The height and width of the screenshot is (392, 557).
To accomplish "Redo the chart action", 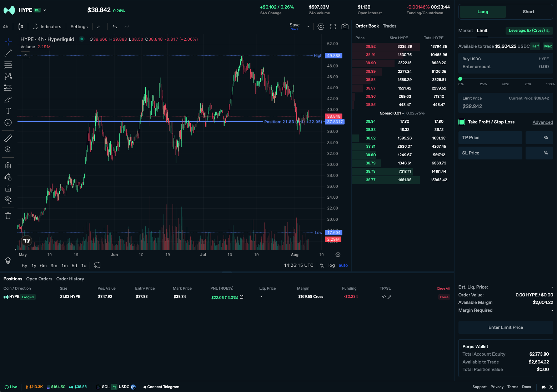I will tap(126, 26).
